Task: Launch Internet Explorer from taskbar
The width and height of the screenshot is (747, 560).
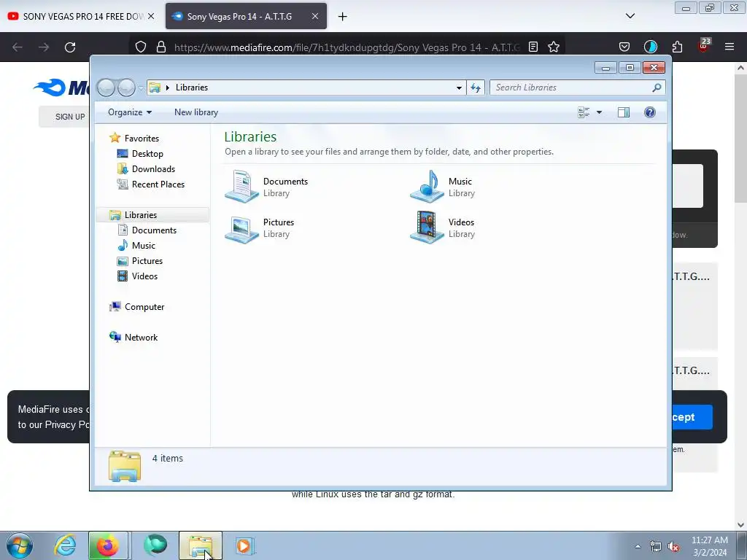Action: [x=66, y=545]
